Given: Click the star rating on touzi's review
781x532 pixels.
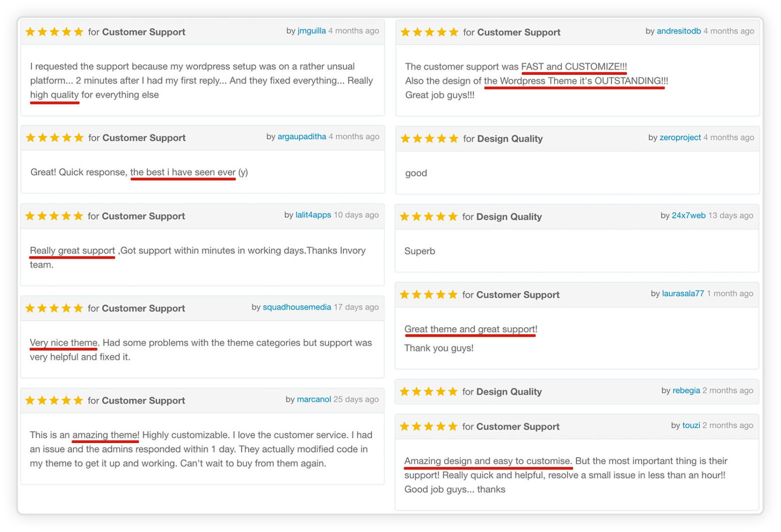Looking at the screenshot, I should 428,427.
